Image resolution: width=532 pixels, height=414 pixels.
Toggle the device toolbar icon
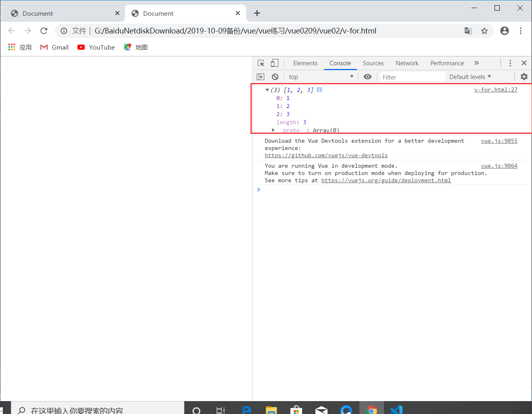(x=275, y=63)
